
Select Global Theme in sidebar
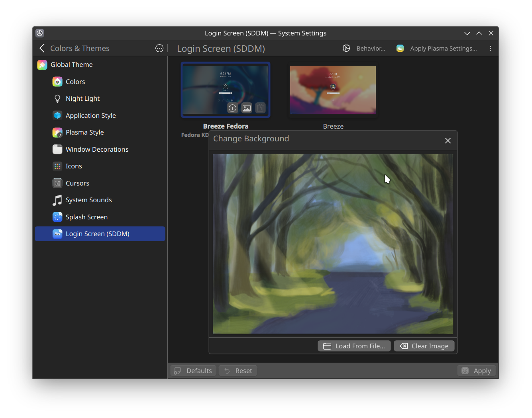click(x=72, y=64)
